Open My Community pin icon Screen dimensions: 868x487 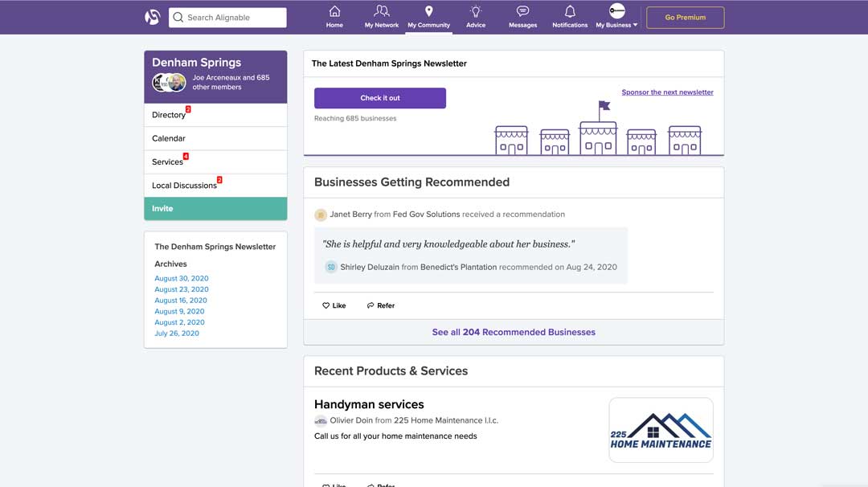click(x=428, y=11)
